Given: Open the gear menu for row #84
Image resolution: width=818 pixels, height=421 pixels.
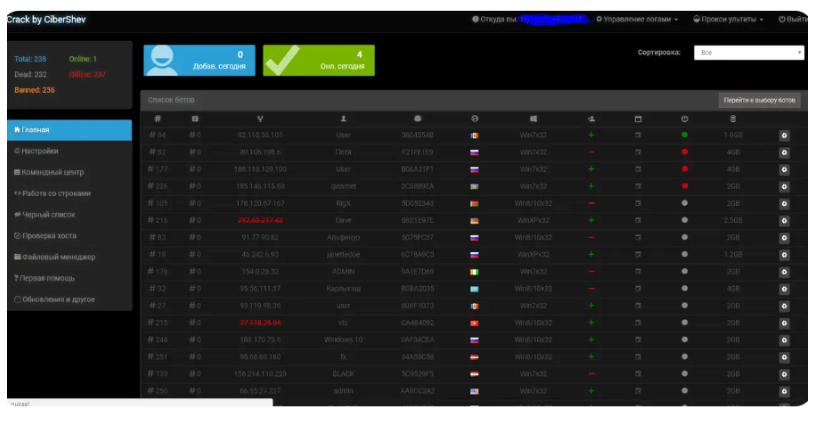Looking at the screenshot, I should 784,136.
